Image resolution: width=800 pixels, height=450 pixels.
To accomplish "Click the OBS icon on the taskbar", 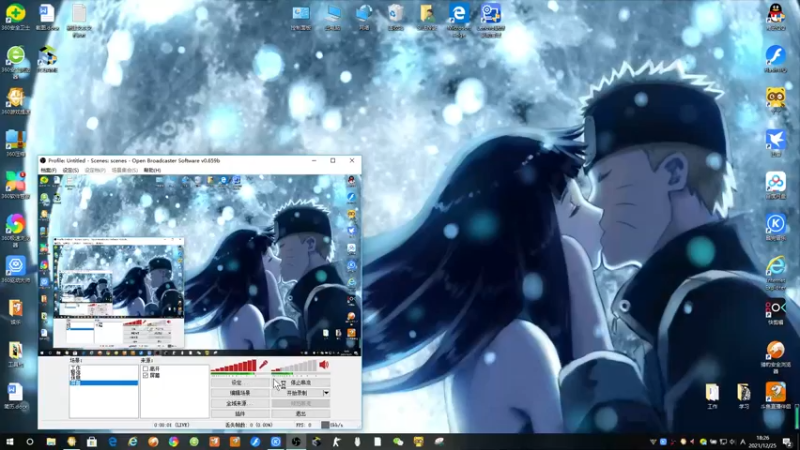I will [296, 442].
